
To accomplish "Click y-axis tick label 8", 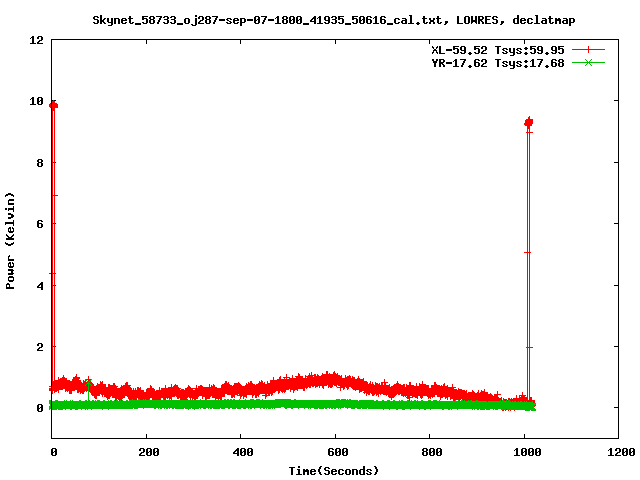I will pos(40,163).
